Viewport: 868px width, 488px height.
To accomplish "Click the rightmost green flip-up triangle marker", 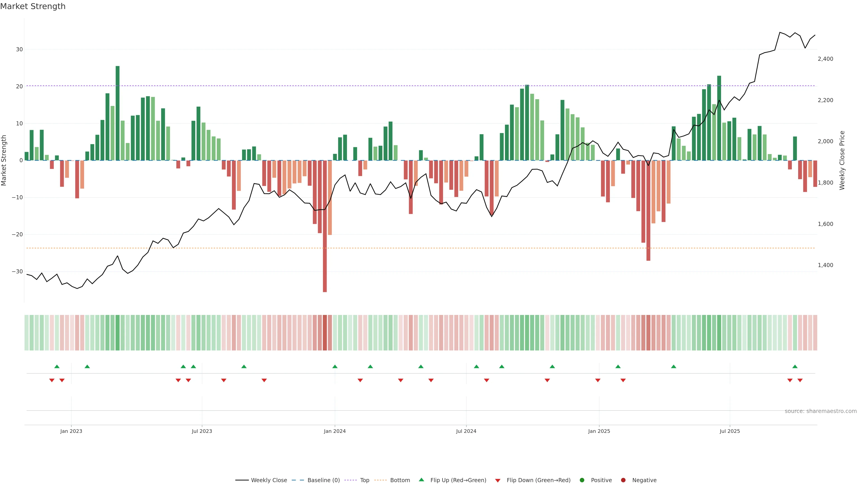I will coord(795,366).
